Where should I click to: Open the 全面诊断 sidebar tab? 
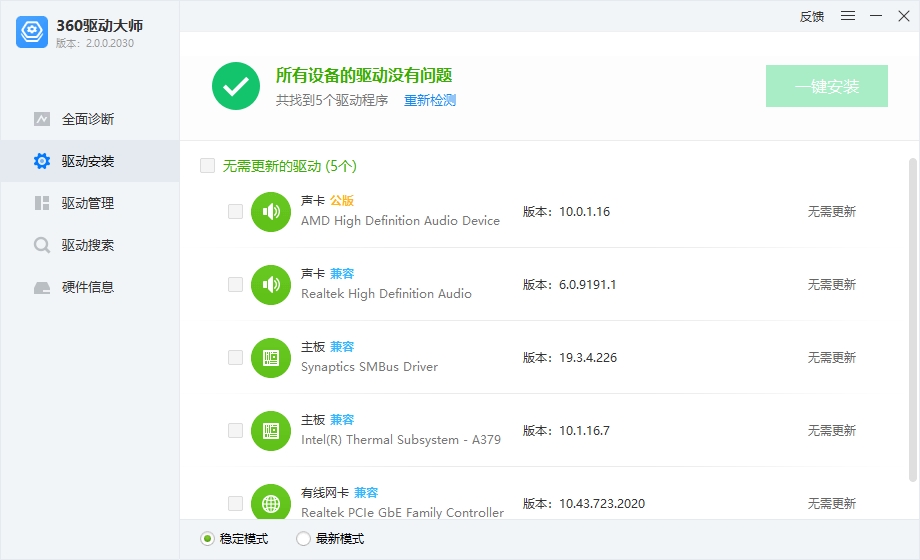[x=90, y=119]
